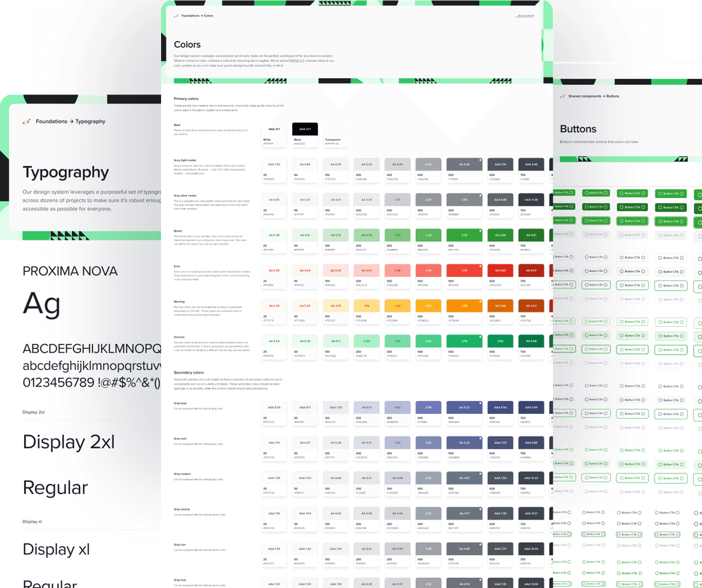Choose the Brand 100 swatch
702x588 pixels.
tap(336, 241)
